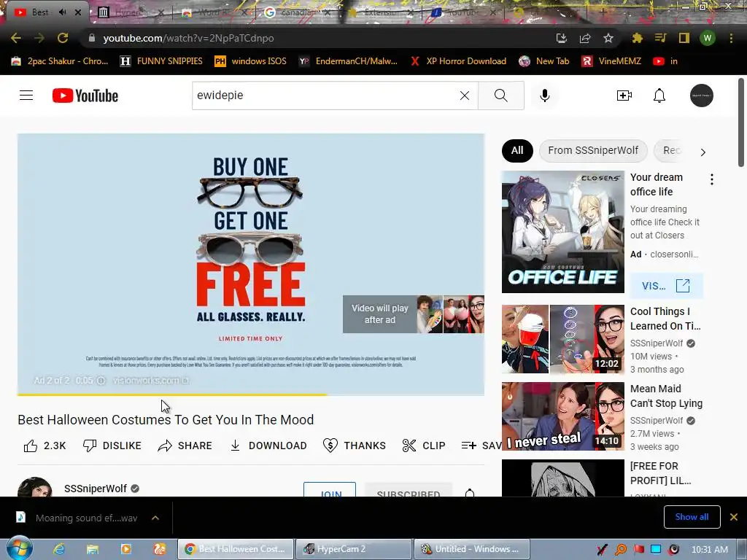Image resolution: width=747 pixels, height=560 pixels.
Task: Open the YouTube hamburger guide menu
Action: point(26,96)
